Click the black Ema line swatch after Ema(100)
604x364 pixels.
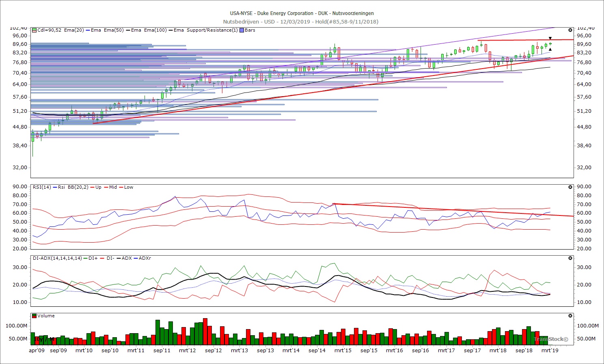(170, 30)
